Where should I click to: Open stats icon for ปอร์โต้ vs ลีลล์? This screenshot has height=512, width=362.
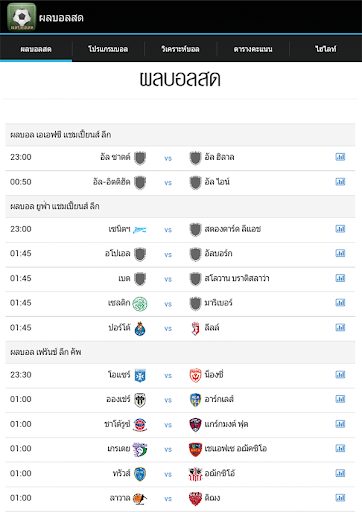[x=340, y=328]
